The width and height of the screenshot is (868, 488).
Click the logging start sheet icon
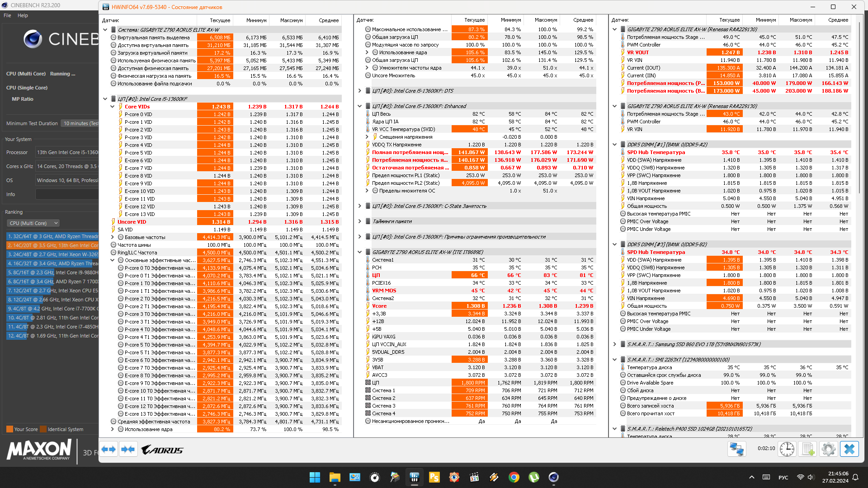coord(807,449)
